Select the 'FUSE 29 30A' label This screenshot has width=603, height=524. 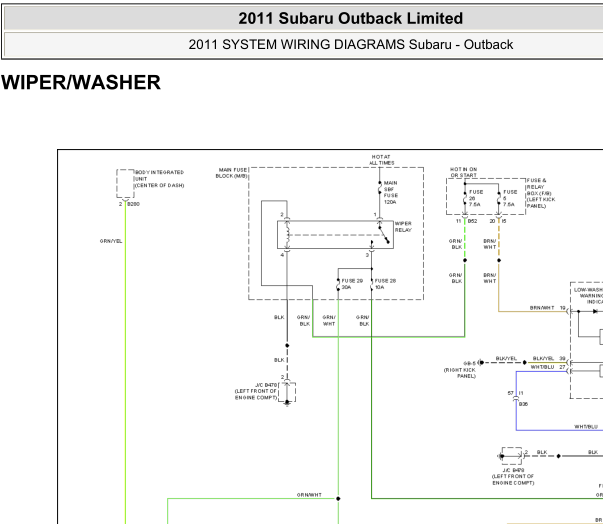[352, 284]
